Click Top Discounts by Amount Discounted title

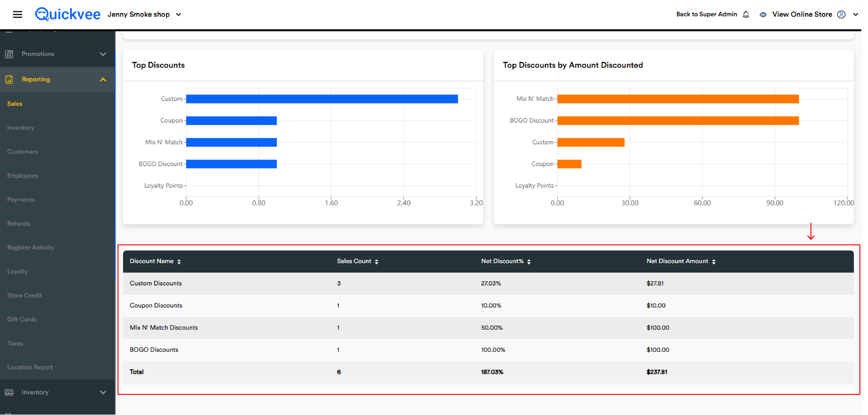click(572, 65)
